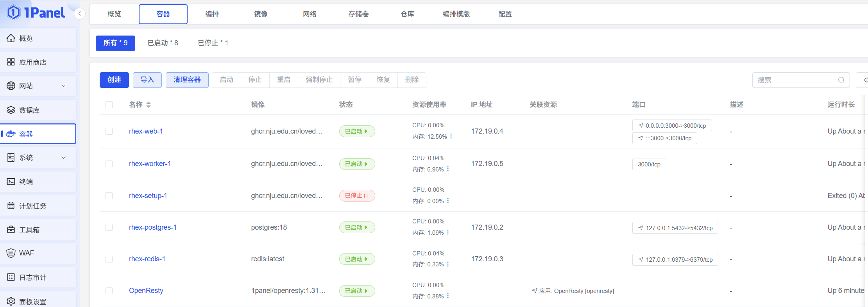Toggle 已启动 status of rhex-web-1
Viewport: 868px width, 307px height.
[x=357, y=131]
